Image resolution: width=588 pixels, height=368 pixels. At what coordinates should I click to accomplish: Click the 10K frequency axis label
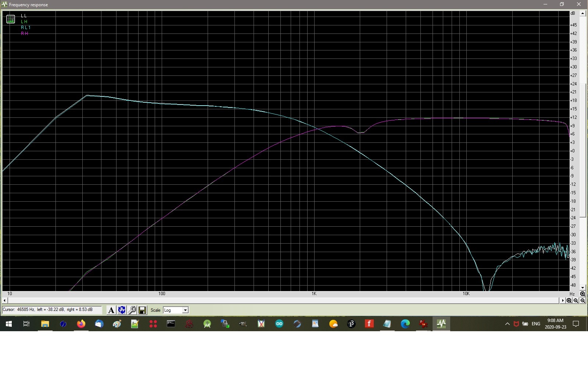point(466,294)
